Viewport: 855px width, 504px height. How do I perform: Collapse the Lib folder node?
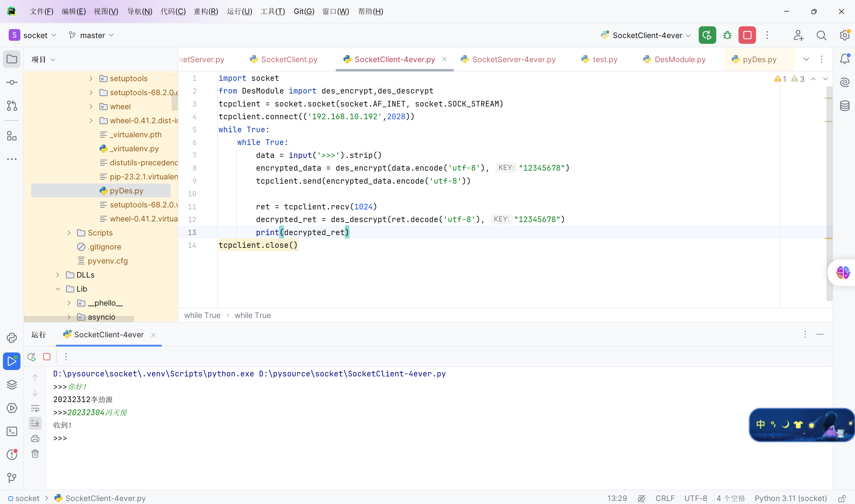tap(58, 289)
